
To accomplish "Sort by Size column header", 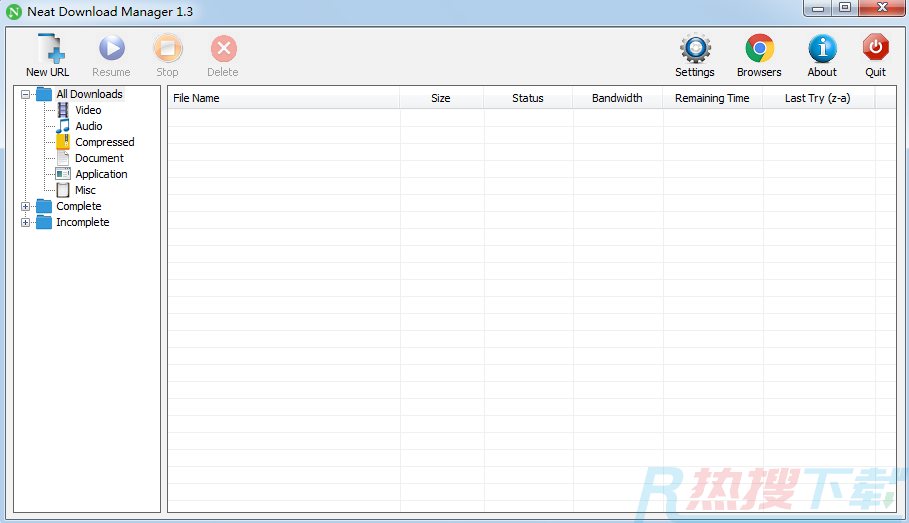I will [441, 98].
